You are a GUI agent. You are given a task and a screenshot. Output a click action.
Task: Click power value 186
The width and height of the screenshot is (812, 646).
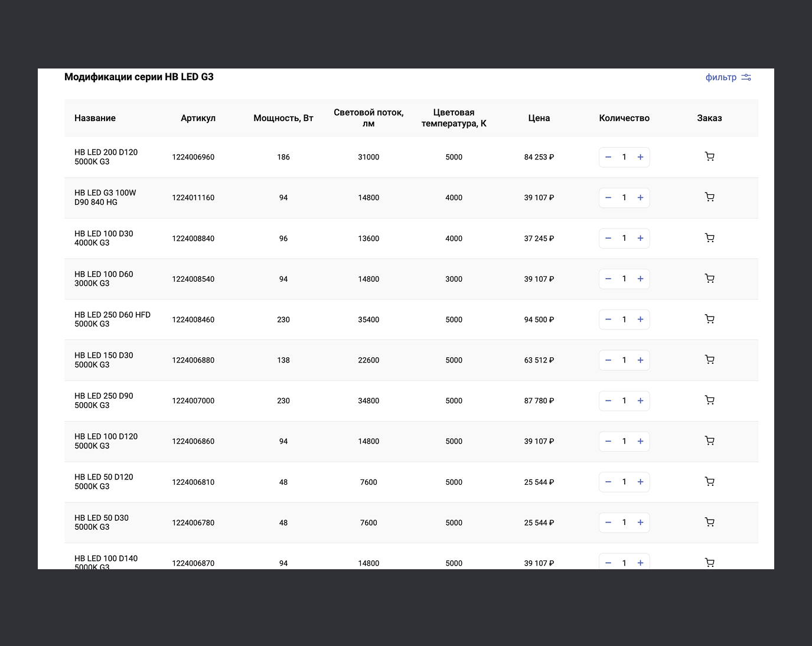point(283,157)
